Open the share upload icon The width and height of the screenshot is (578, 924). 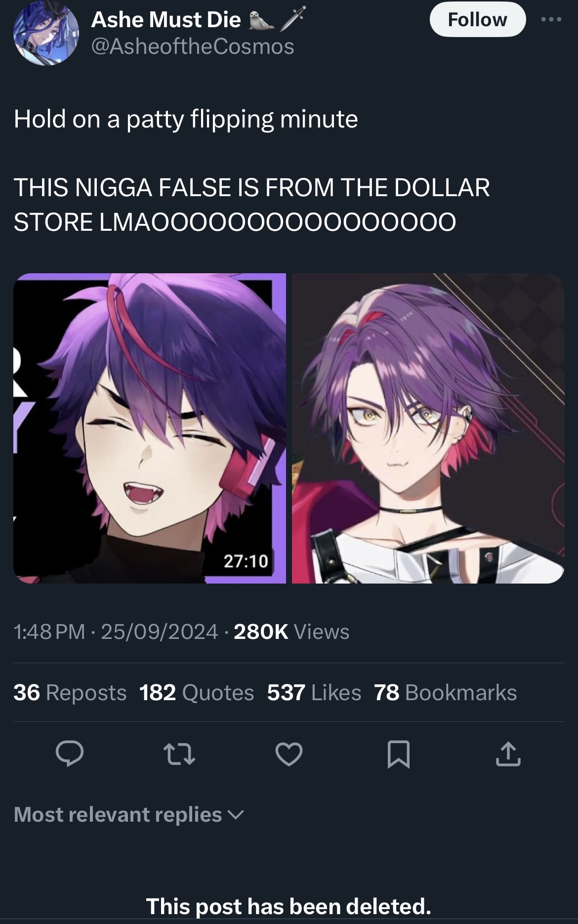coord(508,754)
